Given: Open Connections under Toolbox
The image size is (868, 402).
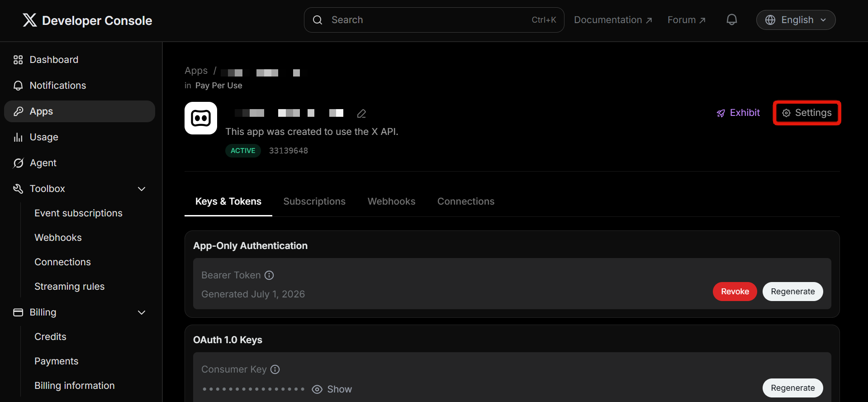Looking at the screenshot, I should (x=62, y=262).
